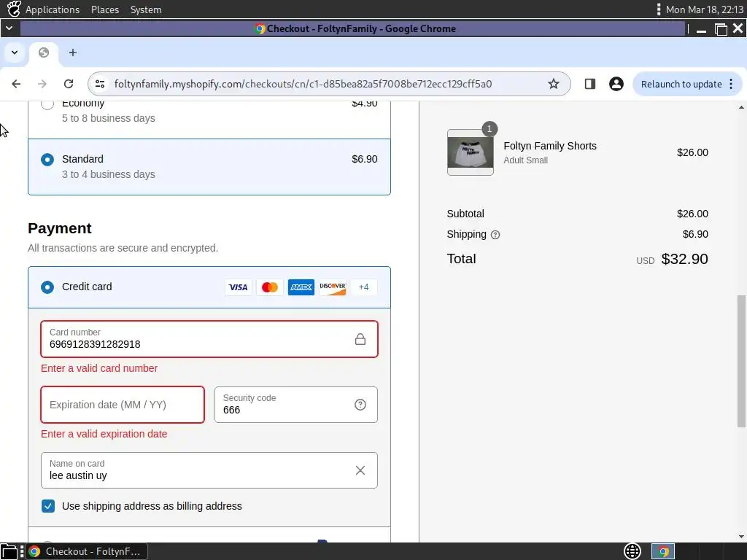The height and width of the screenshot is (560, 747).
Task: Click Relaunch to update button
Action: (681, 84)
